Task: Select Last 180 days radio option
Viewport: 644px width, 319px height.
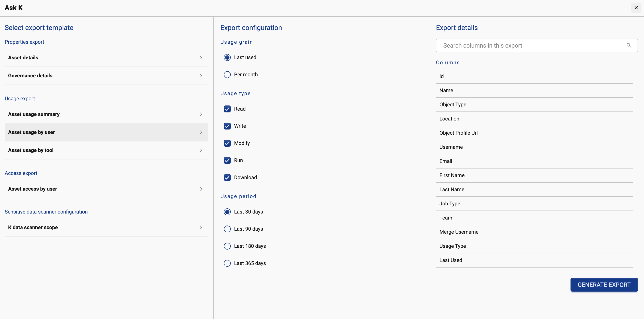Action: (227, 246)
